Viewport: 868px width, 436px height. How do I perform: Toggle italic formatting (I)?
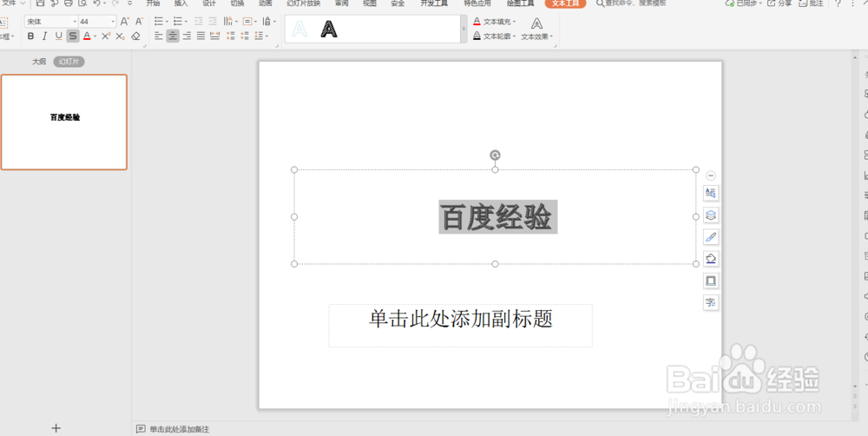click(44, 36)
